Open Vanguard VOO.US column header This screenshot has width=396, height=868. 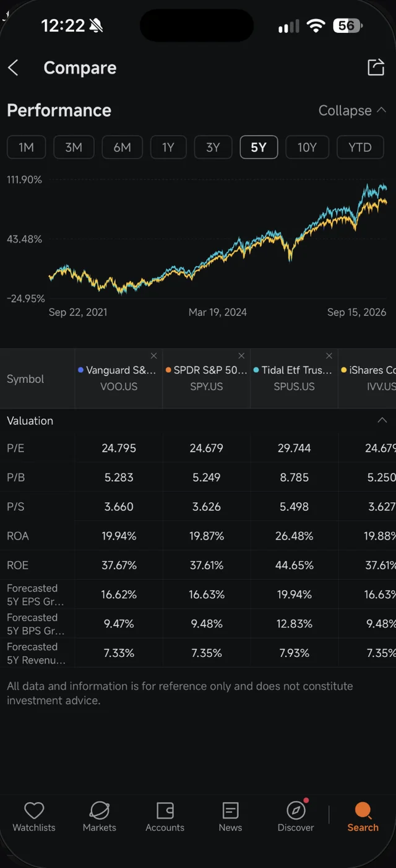coord(119,379)
